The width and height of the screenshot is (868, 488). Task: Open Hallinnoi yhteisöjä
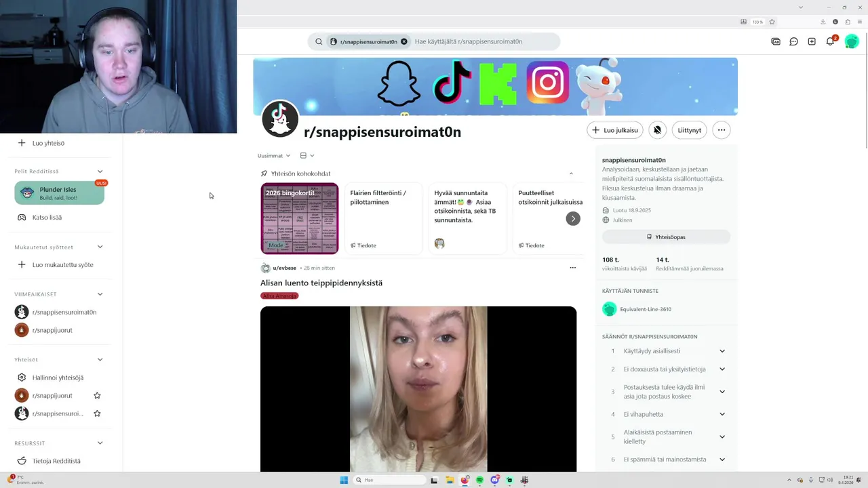pyautogui.click(x=59, y=378)
